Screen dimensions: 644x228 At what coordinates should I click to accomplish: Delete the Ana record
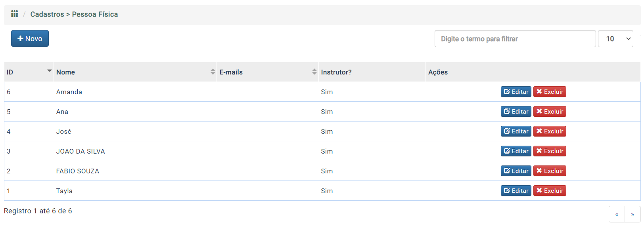pos(550,112)
